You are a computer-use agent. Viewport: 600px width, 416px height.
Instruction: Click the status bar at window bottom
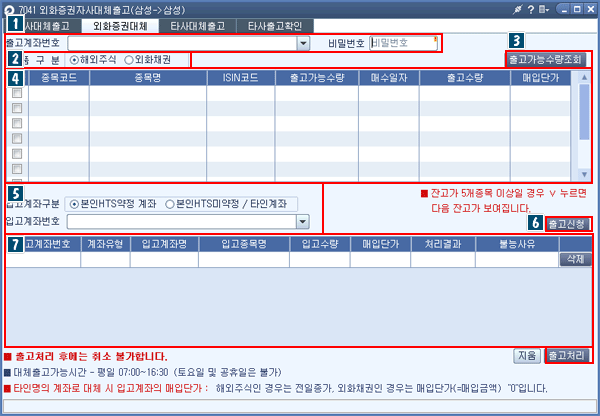coord(300,406)
